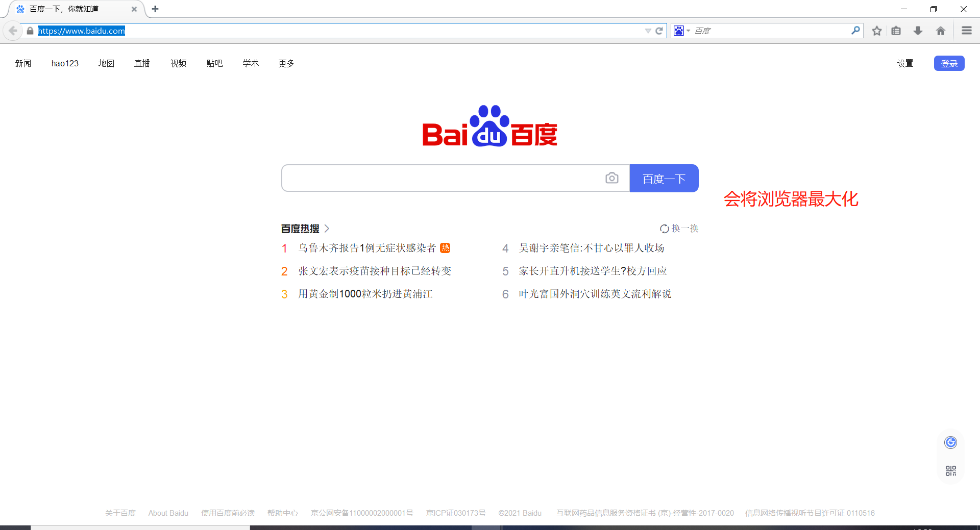Viewport: 980px width, 530px height.
Task: Click footer text ©2021 Baidu
Action: [x=520, y=513]
